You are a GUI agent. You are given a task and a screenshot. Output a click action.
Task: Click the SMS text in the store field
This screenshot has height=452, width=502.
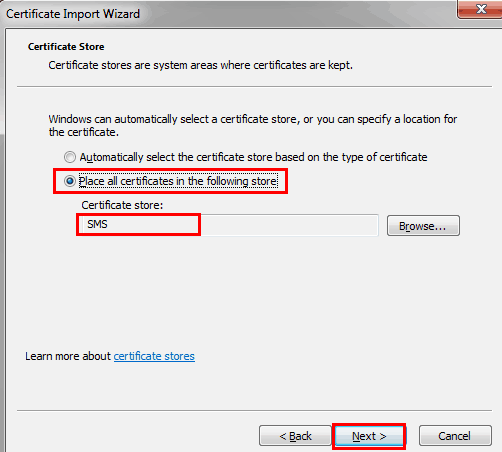[x=97, y=224]
